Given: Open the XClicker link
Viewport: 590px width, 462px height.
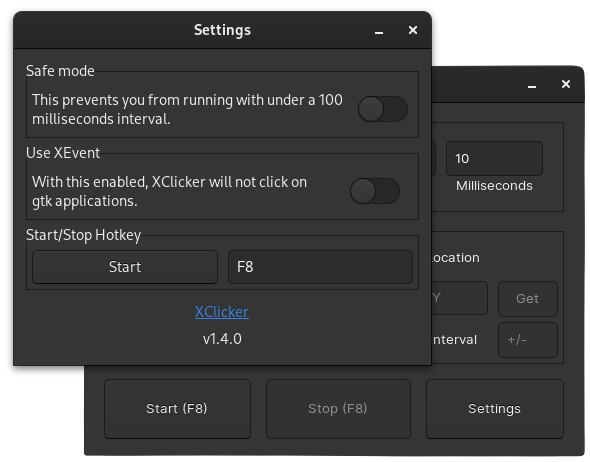Looking at the screenshot, I should pyautogui.click(x=222, y=312).
